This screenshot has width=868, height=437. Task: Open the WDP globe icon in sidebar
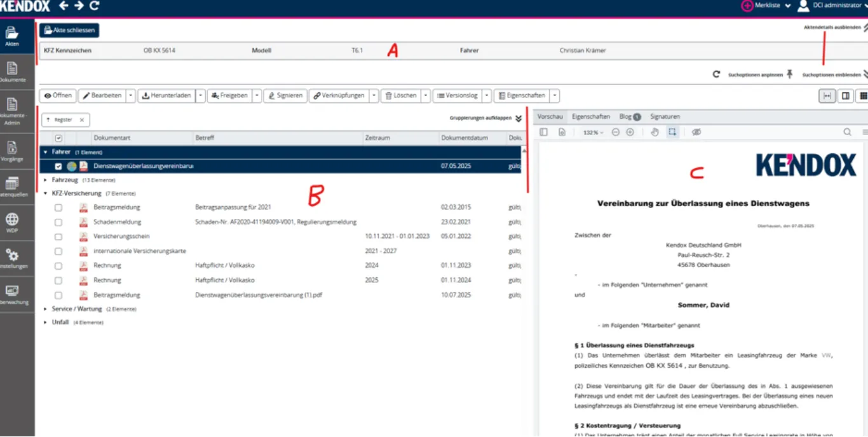point(12,222)
